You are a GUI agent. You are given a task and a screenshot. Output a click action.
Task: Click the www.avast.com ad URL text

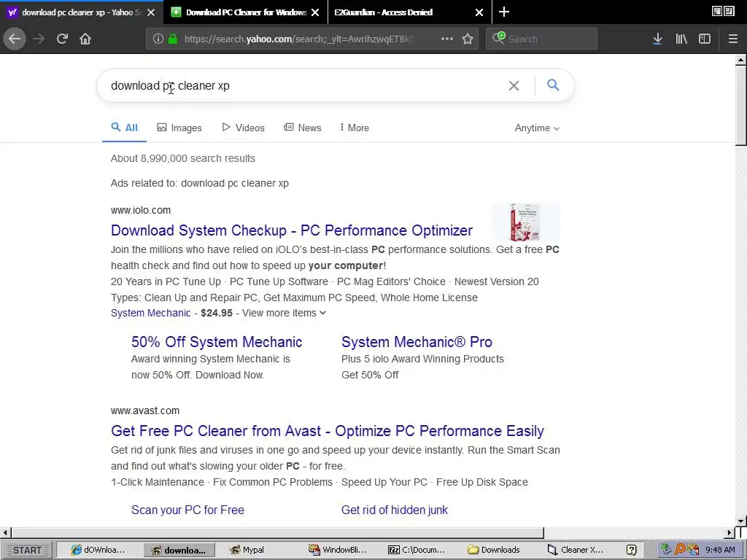(145, 411)
